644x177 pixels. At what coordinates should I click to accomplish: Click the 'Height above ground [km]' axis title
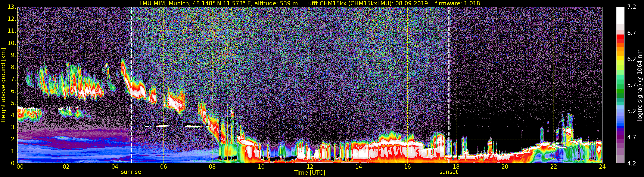3,85
